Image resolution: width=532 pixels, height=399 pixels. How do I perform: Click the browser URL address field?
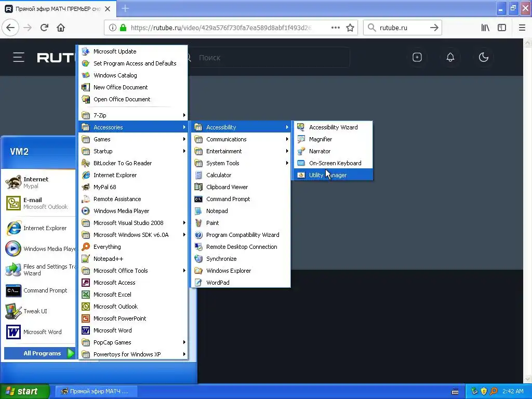(x=221, y=28)
